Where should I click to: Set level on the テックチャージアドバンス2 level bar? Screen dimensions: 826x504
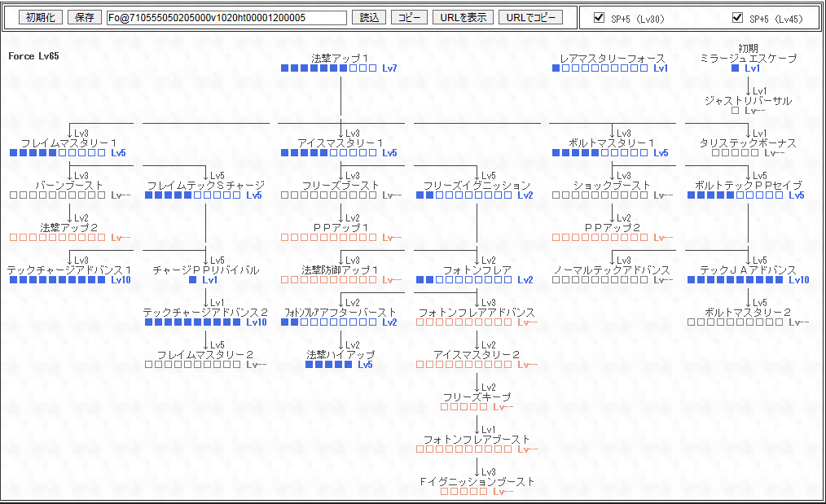click(x=193, y=322)
